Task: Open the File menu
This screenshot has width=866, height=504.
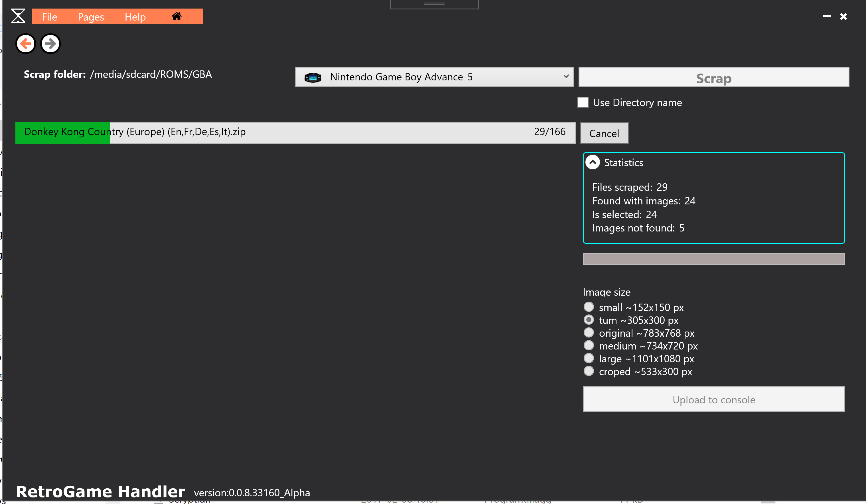Action: (x=50, y=17)
